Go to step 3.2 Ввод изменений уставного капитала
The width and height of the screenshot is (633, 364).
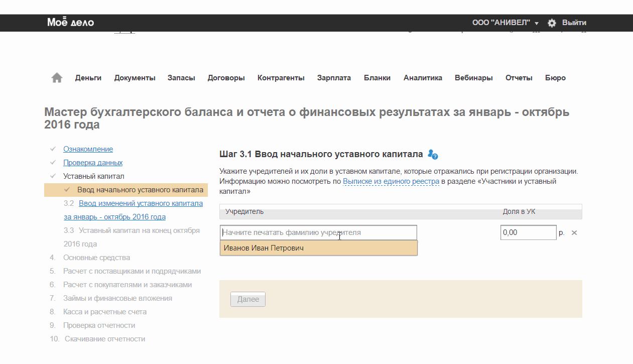141,203
